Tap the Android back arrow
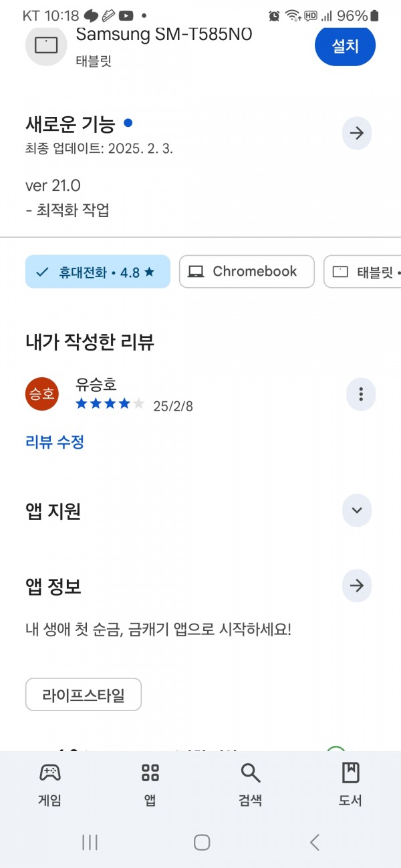The width and height of the screenshot is (401, 868). pyautogui.click(x=314, y=842)
